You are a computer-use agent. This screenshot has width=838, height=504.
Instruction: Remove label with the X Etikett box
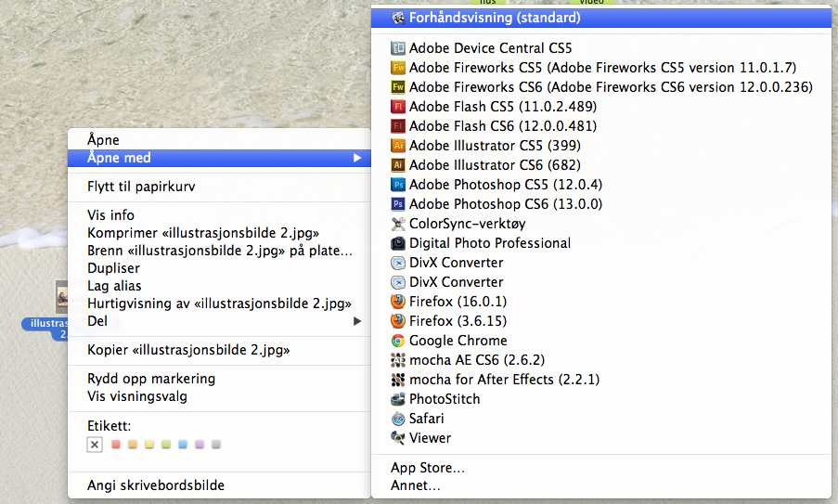click(95, 445)
